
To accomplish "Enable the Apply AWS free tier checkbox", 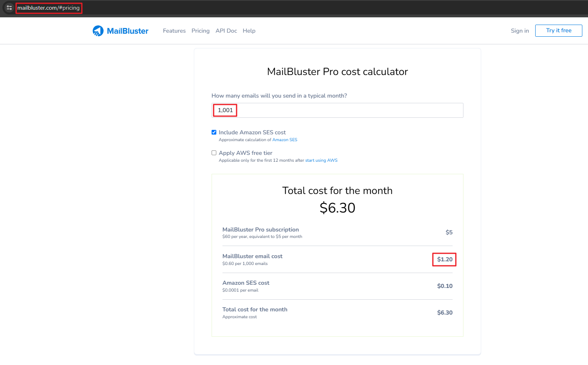I will pyautogui.click(x=214, y=153).
